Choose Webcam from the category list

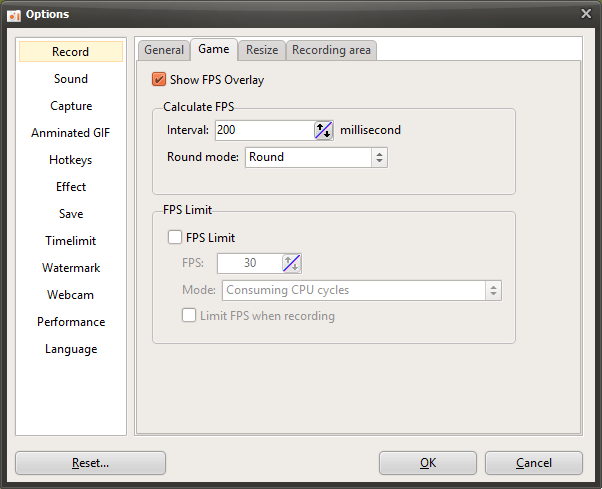click(x=71, y=295)
